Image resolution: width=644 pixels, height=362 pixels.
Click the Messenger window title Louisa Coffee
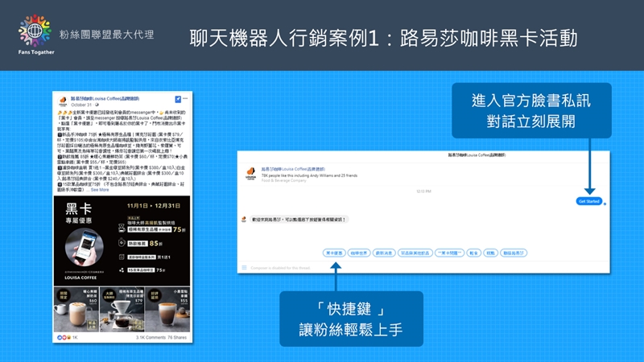point(477,155)
